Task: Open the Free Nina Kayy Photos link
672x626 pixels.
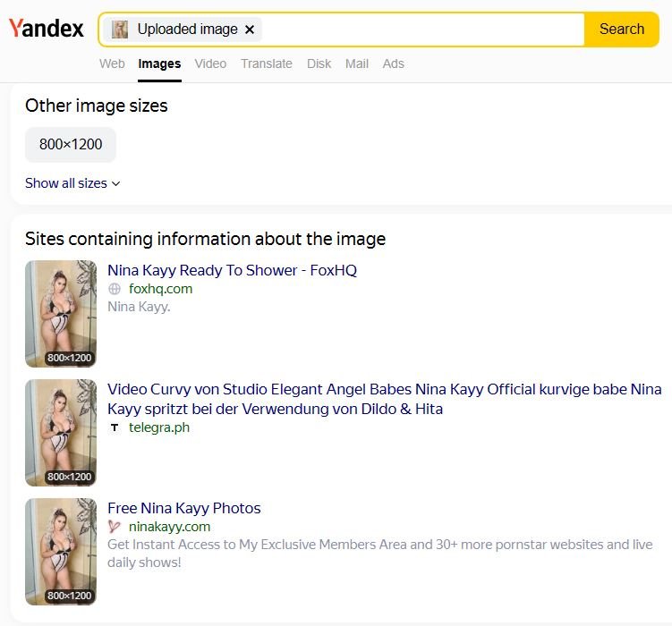Action: (x=183, y=508)
